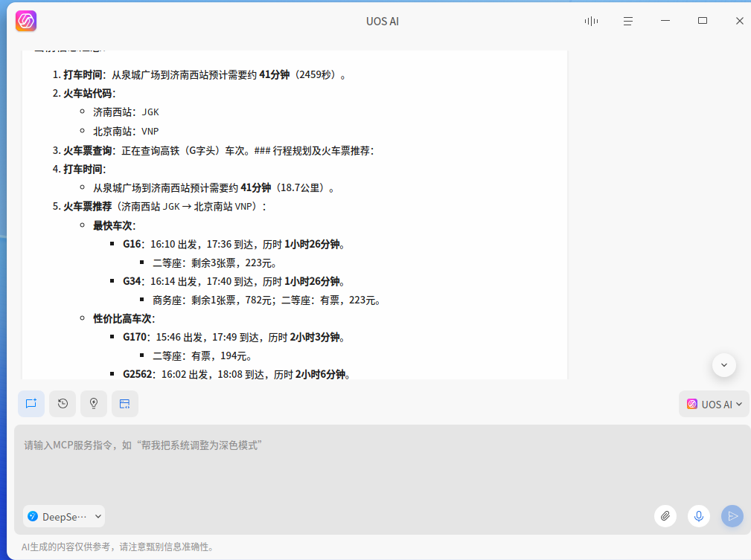751x560 pixels.
Task: Click the lightbulb prompt suggestions icon
Action: (94, 404)
